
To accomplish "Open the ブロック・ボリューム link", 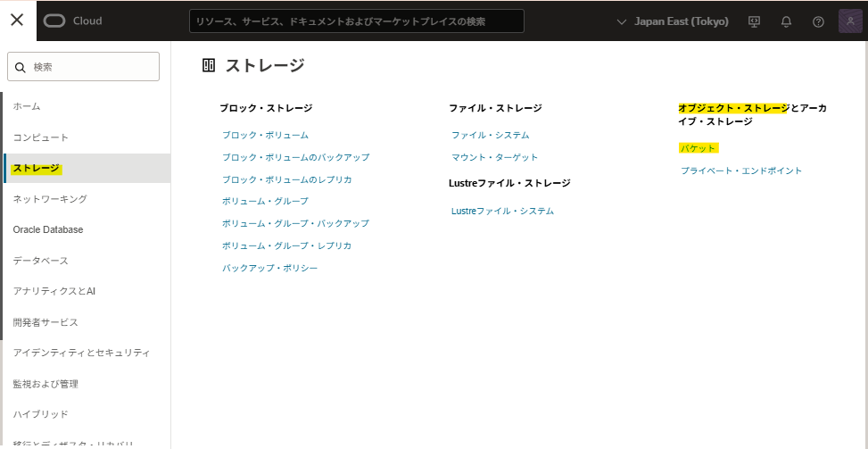I will (x=265, y=135).
